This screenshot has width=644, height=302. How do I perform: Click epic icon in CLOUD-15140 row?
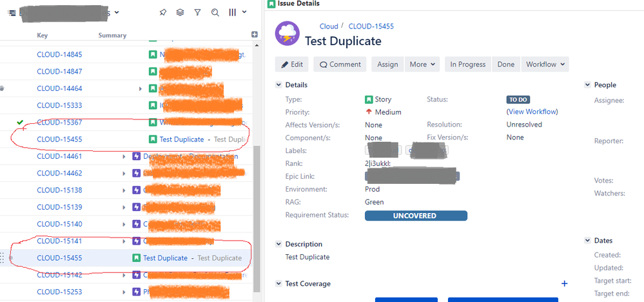pyautogui.click(x=137, y=224)
